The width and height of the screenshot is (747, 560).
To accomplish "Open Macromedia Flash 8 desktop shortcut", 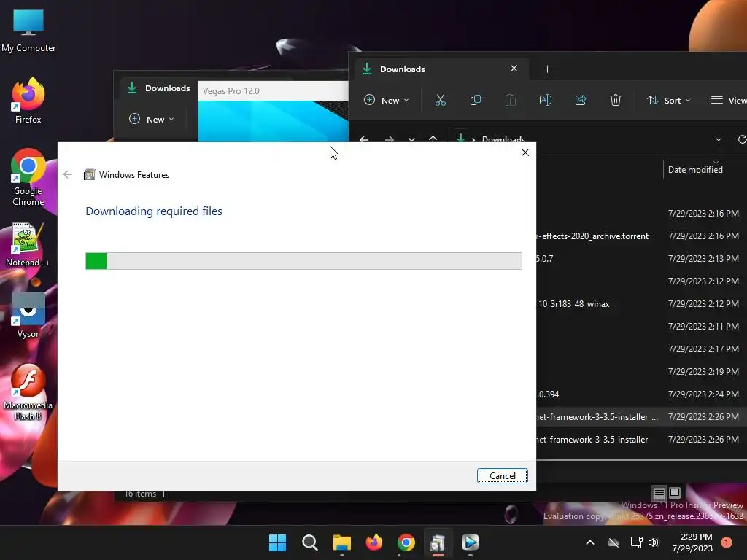I will click(28, 392).
